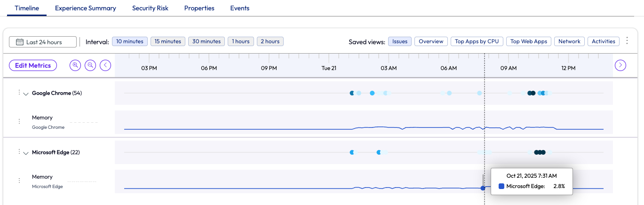Open the Last 24 hours date picker
This screenshot has width=644, height=205.
[43, 42]
